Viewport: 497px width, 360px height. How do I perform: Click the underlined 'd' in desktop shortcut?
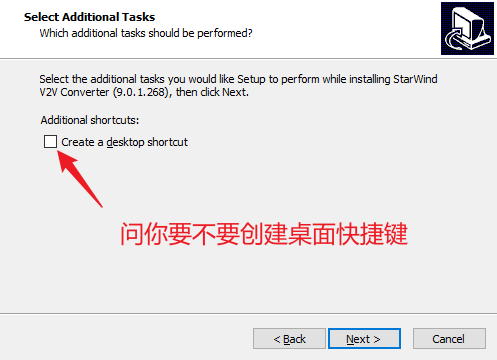(109, 142)
